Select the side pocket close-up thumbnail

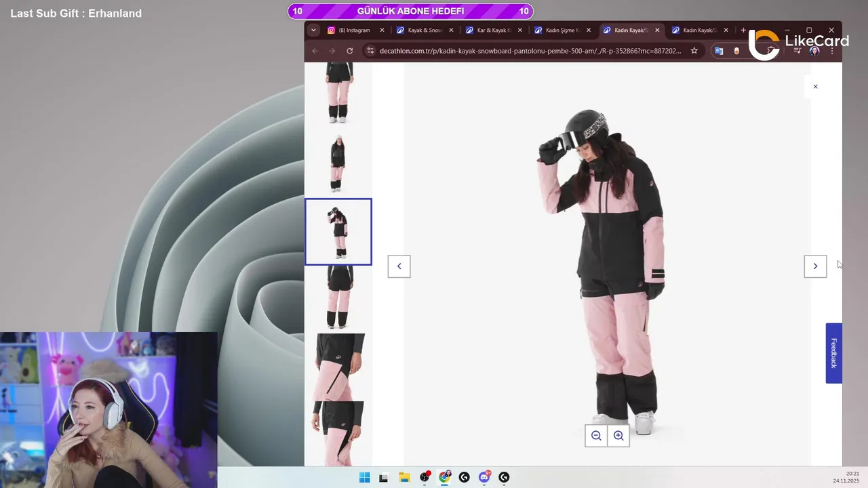pos(338,367)
